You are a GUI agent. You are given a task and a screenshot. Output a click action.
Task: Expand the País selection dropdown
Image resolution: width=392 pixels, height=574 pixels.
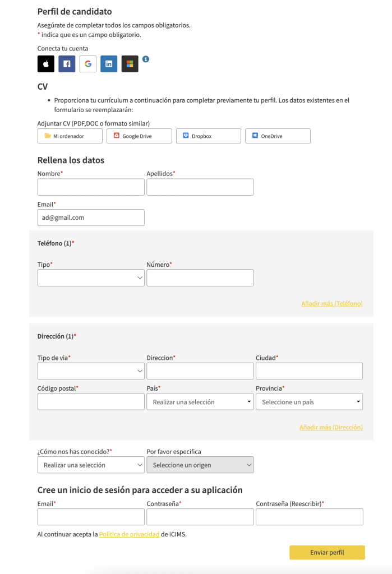[200, 401]
